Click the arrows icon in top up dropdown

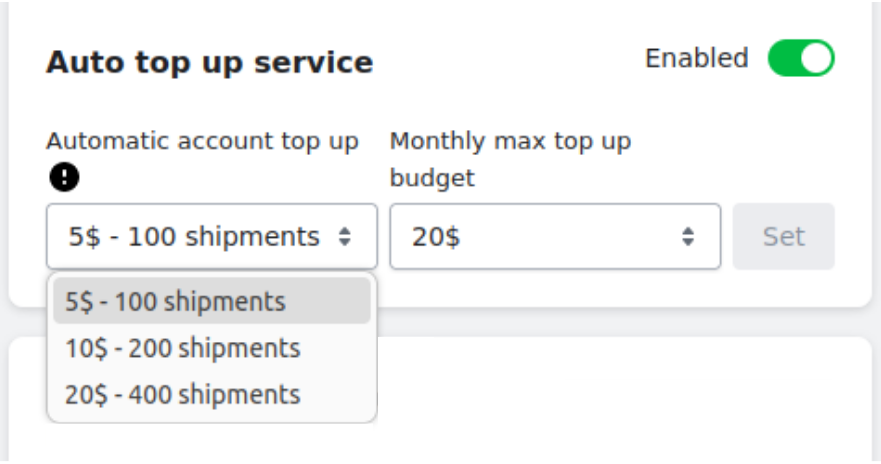click(x=345, y=237)
